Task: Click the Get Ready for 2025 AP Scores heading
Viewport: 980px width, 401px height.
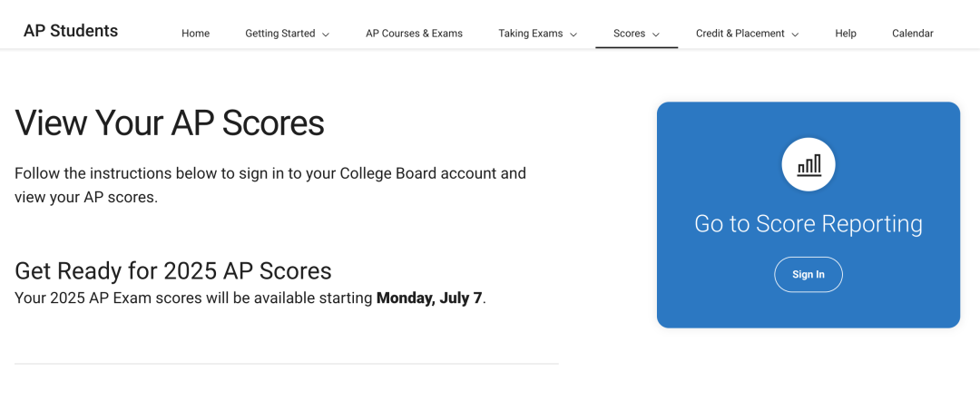Action: 173,271
